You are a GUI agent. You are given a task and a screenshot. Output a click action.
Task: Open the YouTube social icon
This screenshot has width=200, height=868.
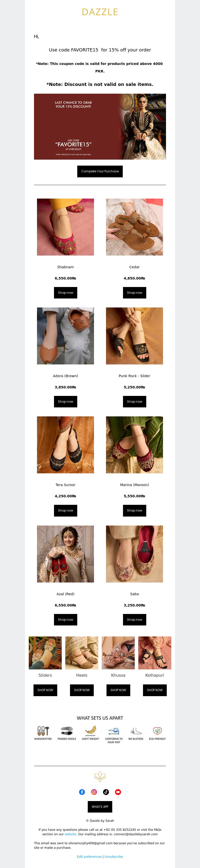tap(118, 792)
